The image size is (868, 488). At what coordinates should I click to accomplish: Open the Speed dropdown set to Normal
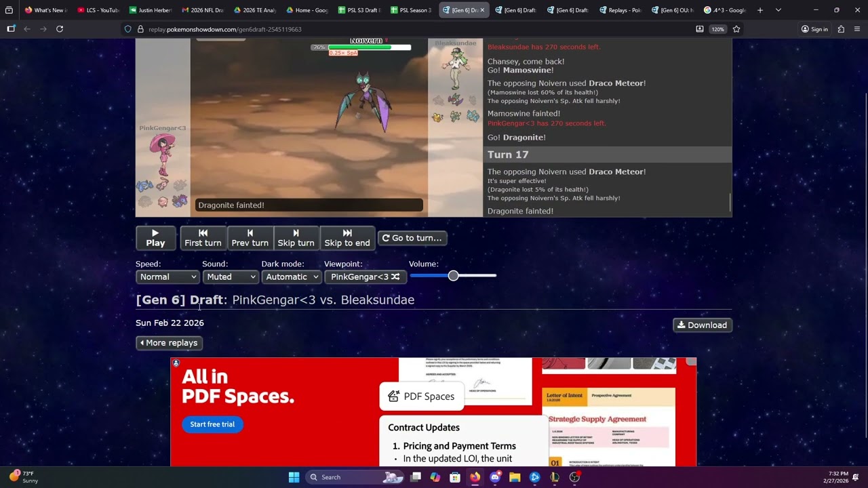pyautogui.click(x=167, y=277)
